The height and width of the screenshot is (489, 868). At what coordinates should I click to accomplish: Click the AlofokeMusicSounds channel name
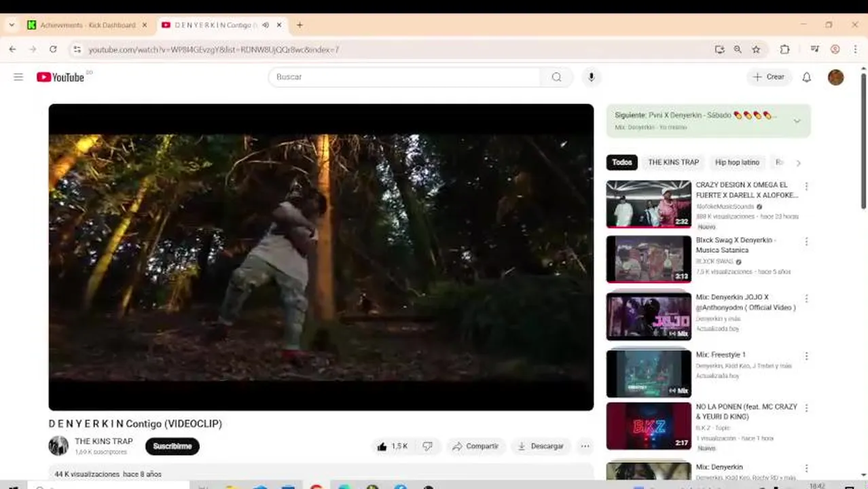click(x=725, y=206)
